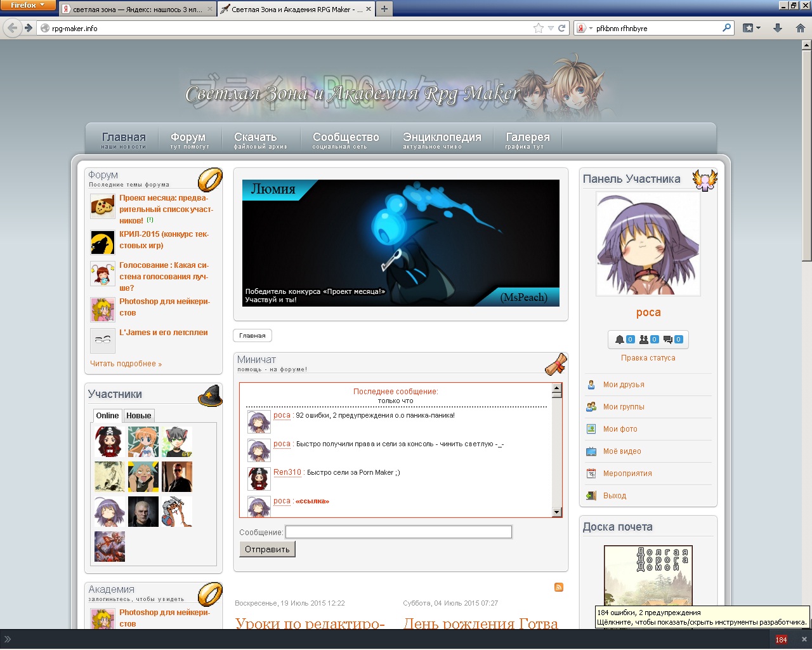Open the Форум navigation menu item
The image size is (812, 650).
click(189, 140)
